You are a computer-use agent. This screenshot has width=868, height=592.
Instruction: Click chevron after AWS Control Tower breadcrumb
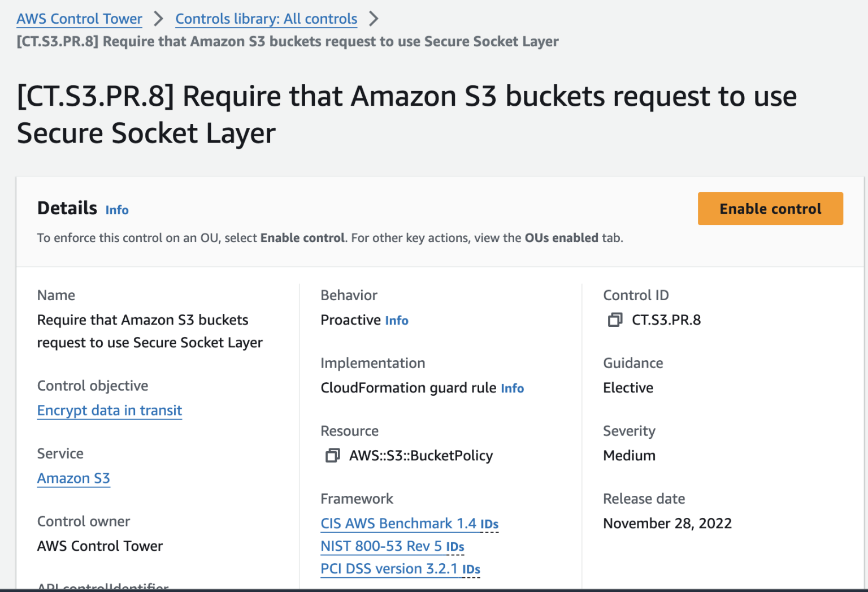point(159,19)
